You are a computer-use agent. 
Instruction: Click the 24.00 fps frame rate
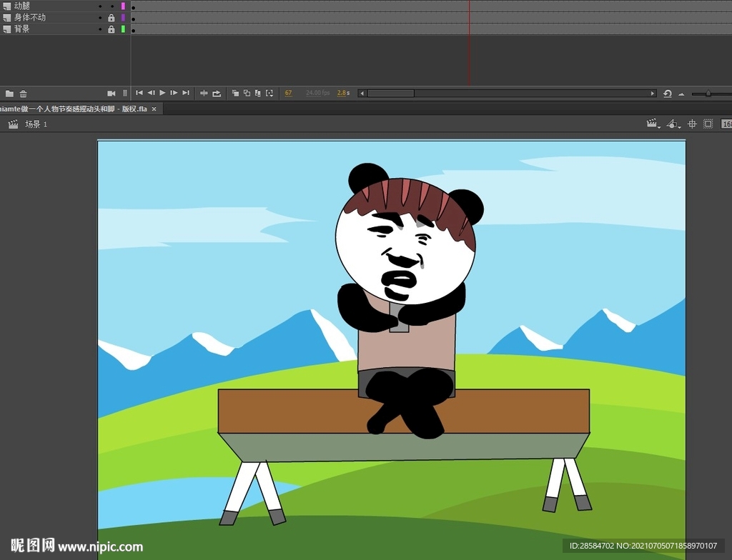pyautogui.click(x=318, y=93)
